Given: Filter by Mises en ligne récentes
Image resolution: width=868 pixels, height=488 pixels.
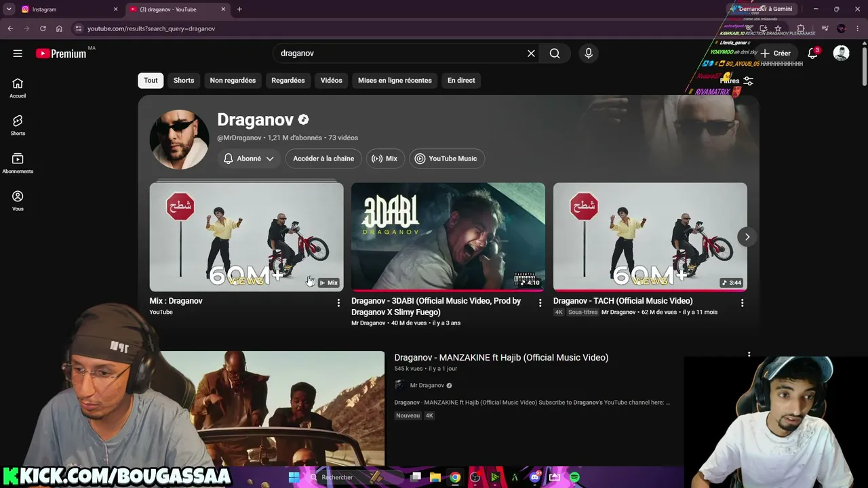Looking at the screenshot, I should [x=395, y=80].
